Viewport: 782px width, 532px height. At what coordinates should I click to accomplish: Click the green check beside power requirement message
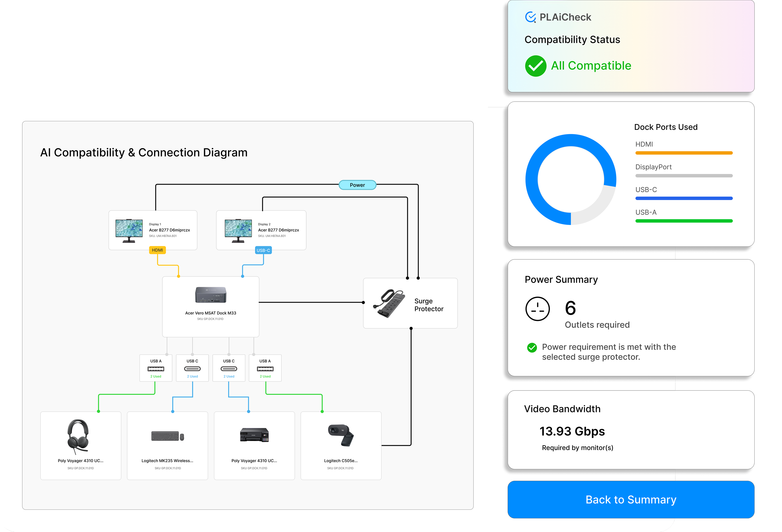click(532, 347)
